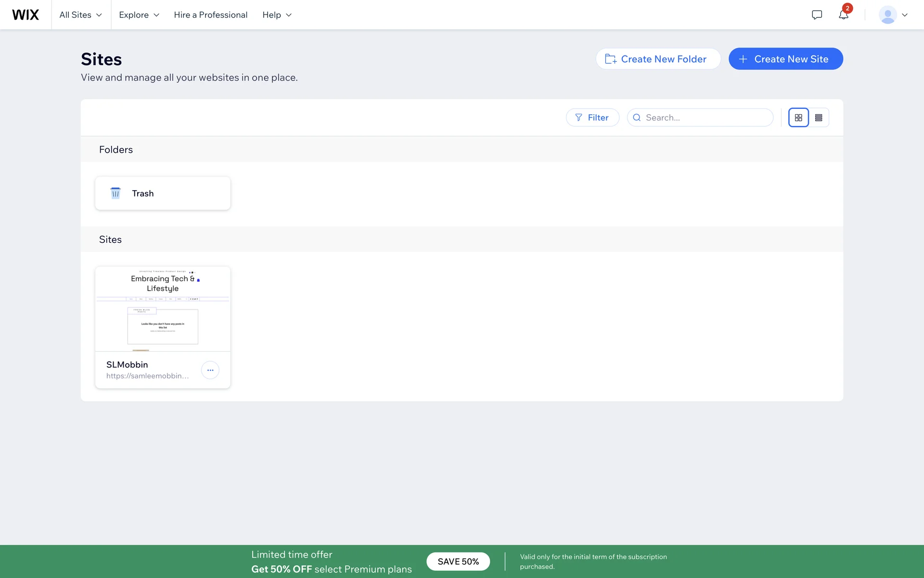Switch to list view

click(x=819, y=118)
